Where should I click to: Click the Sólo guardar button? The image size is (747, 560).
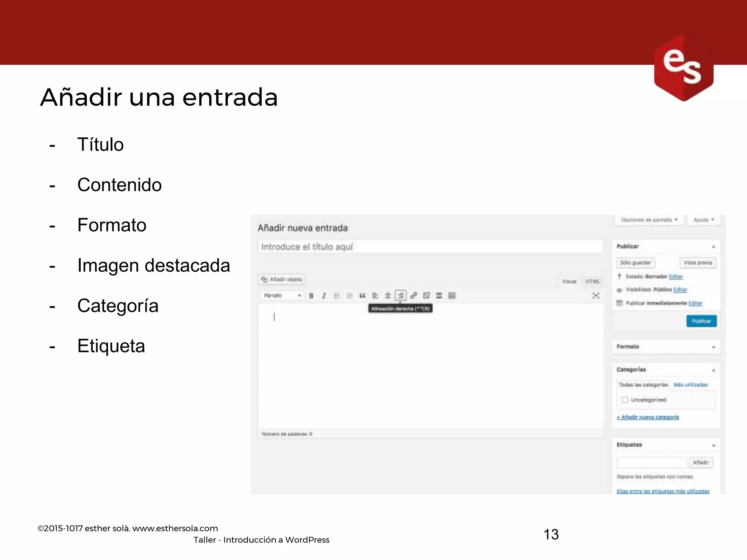[x=635, y=263]
